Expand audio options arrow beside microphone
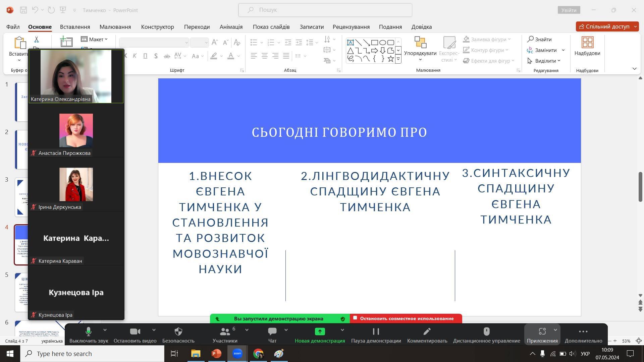 point(105,330)
